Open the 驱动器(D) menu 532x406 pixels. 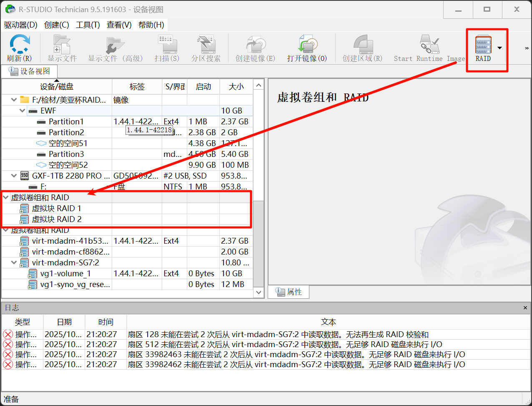(x=21, y=25)
